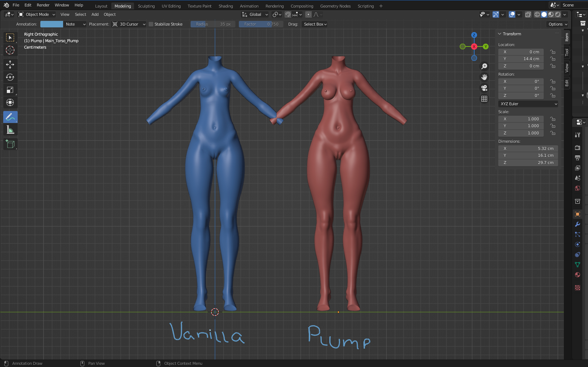The width and height of the screenshot is (588, 367).
Task: Select the Move tool in toolbar
Action: tap(10, 65)
